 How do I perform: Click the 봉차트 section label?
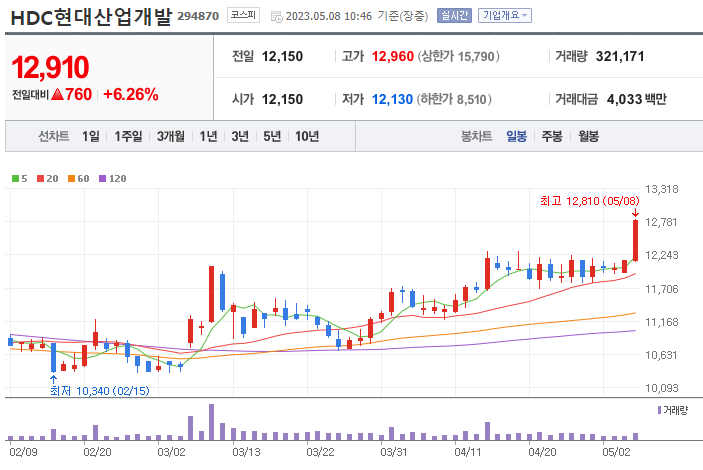click(477, 136)
